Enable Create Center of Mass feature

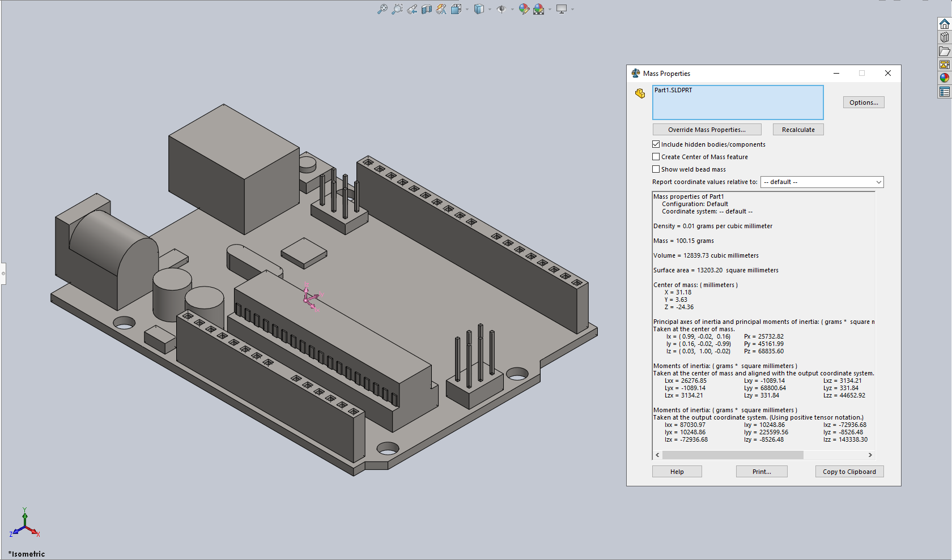coord(656,157)
